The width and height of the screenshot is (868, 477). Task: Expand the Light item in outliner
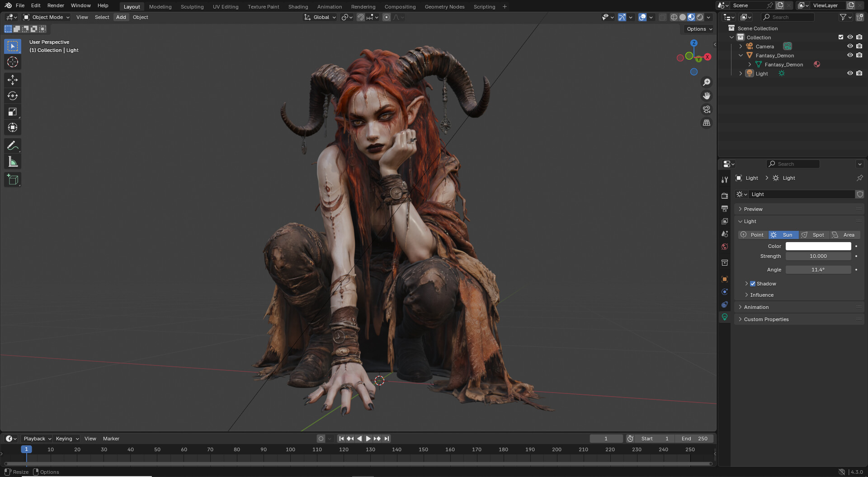(x=741, y=73)
